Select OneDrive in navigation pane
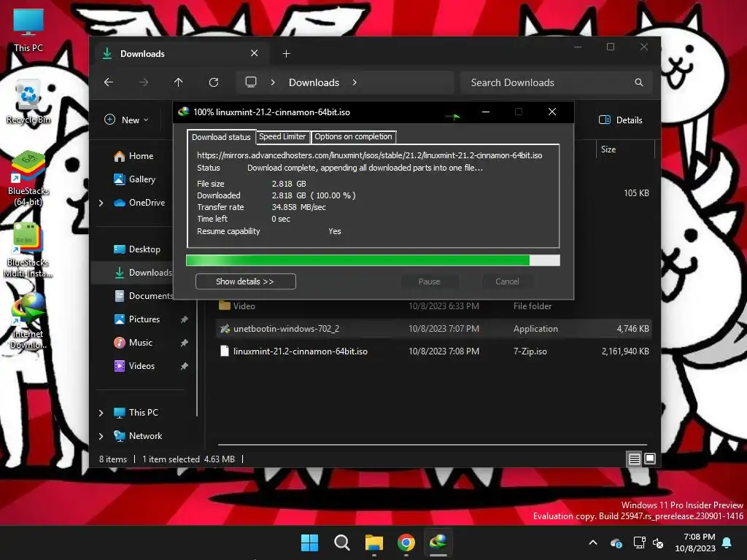 pyautogui.click(x=139, y=203)
